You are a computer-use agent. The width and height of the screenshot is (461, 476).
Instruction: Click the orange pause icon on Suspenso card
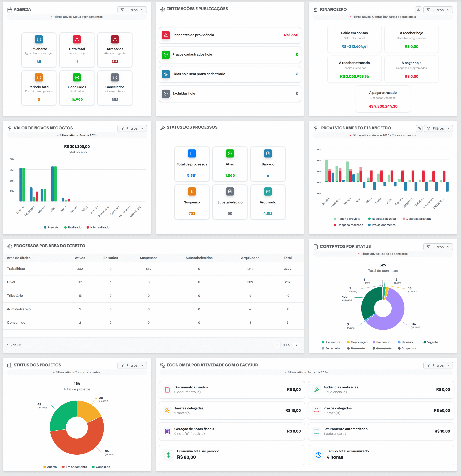[x=192, y=191]
